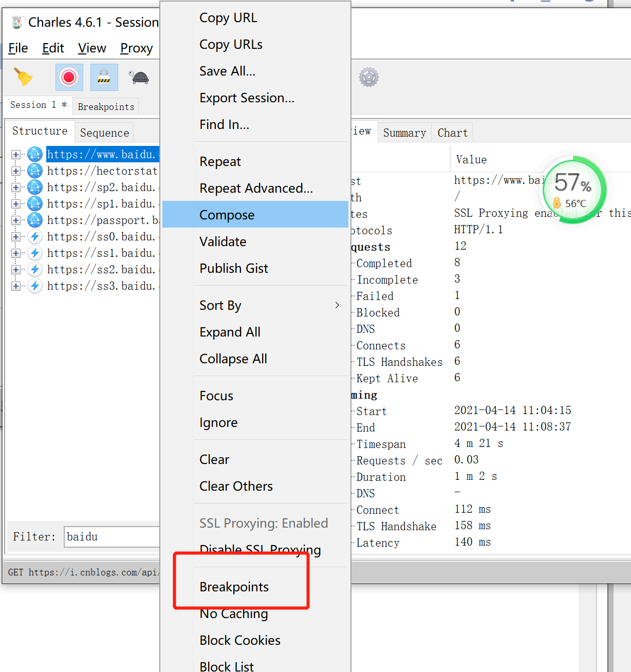Open the Edit menu

53,48
